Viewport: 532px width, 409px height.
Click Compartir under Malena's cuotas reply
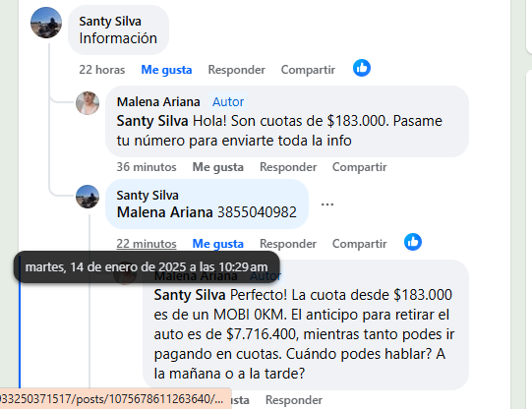[360, 167]
